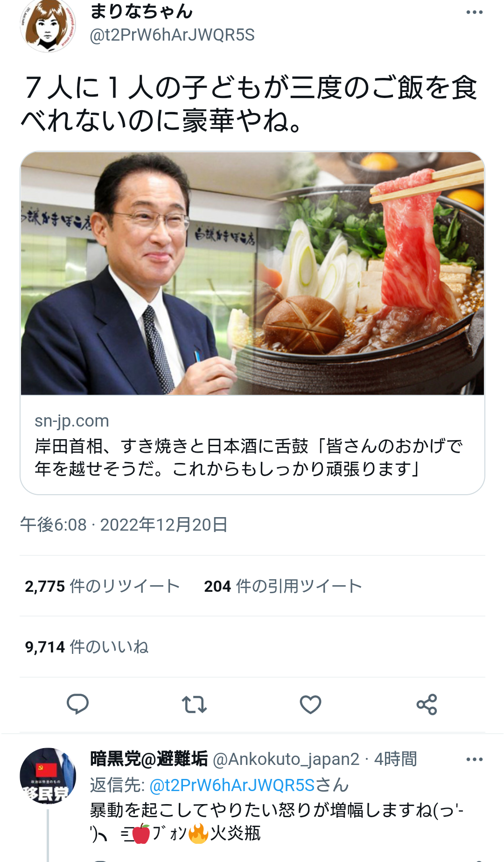The height and width of the screenshot is (862, 504).
Task: Tap the @t2PrW6hArJWQR5S handle under author name
Action: pyautogui.click(x=172, y=35)
